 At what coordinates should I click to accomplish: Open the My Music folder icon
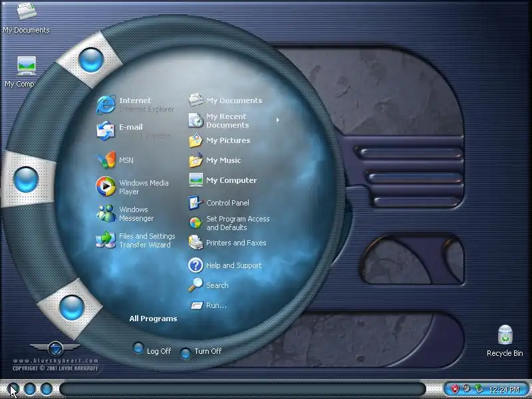196,160
